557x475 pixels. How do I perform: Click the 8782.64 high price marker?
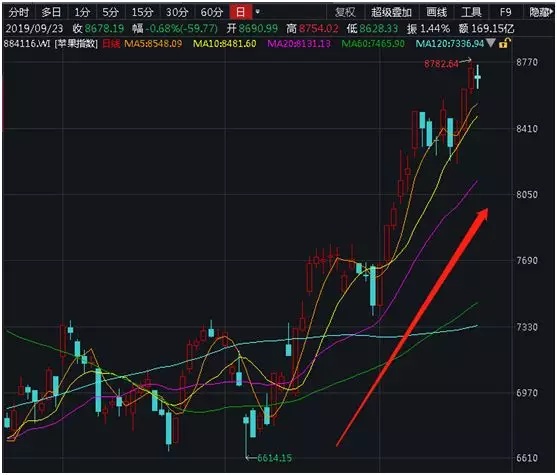[x=441, y=64]
